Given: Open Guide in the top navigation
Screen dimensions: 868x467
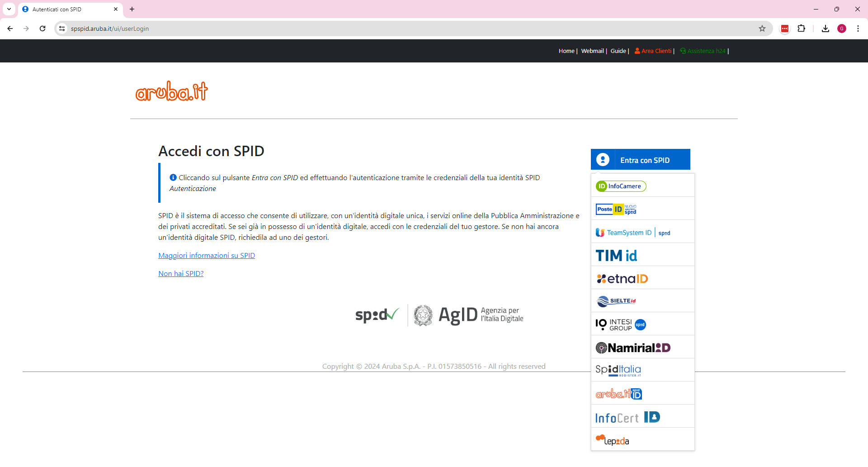Looking at the screenshot, I should 618,51.
